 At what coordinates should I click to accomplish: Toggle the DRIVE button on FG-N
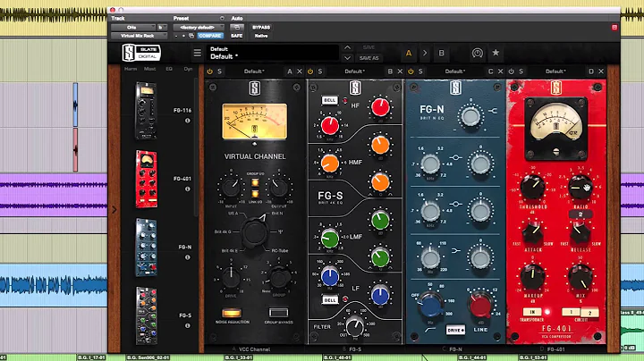tap(455, 330)
